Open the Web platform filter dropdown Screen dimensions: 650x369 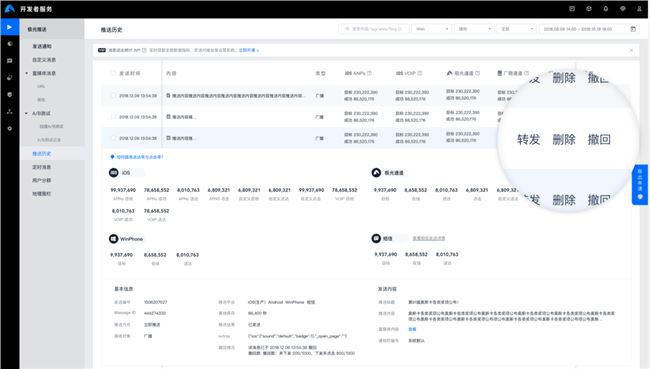tap(432, 29)
